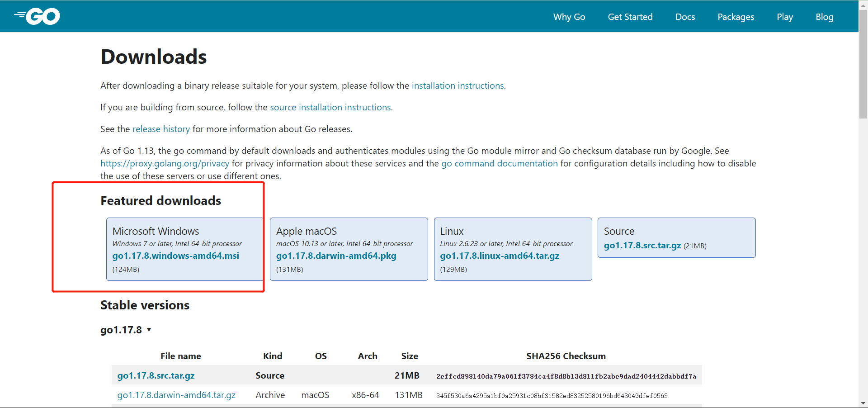Click the Go logo in the header

tap(37, 17)
